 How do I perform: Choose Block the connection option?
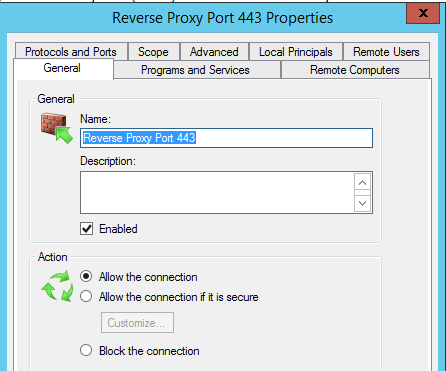86,350
